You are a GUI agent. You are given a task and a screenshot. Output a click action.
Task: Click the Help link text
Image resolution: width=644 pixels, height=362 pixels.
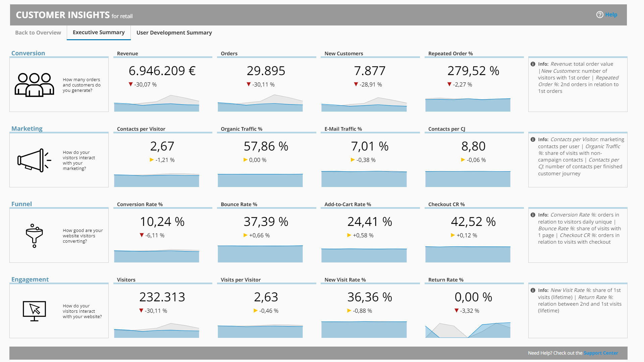coord(611,15)
